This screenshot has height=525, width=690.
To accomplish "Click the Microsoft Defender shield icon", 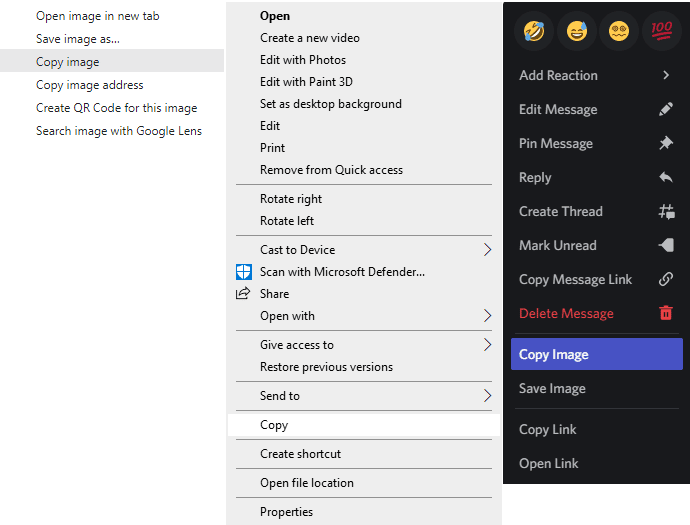I will coord(244,272).
